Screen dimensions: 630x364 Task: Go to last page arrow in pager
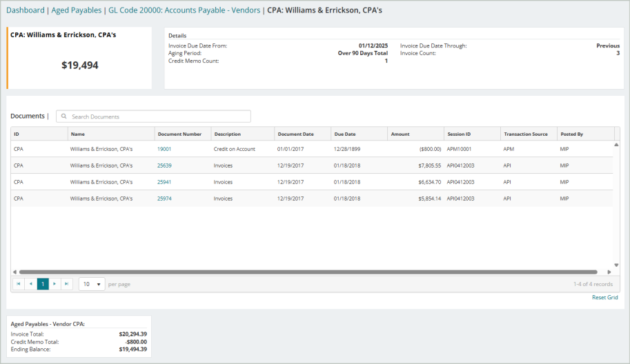pyautogui.click(x=67, y=284)
